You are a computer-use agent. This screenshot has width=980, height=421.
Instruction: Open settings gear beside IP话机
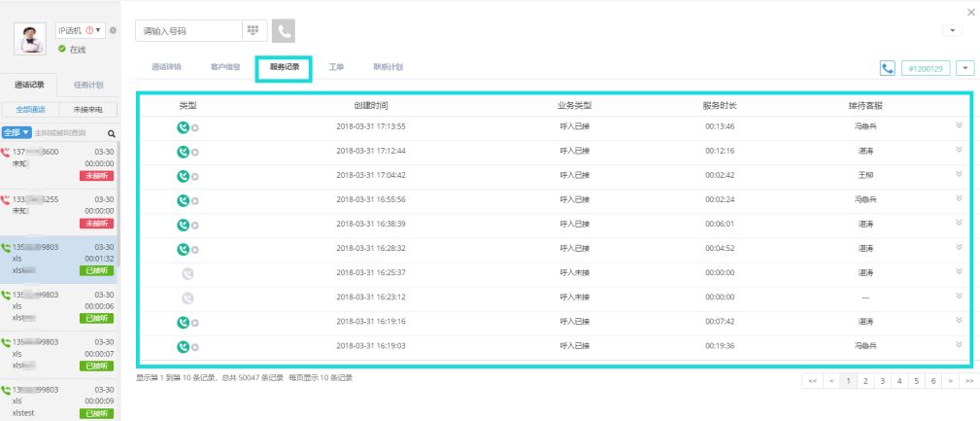click(x=113, y=30)
